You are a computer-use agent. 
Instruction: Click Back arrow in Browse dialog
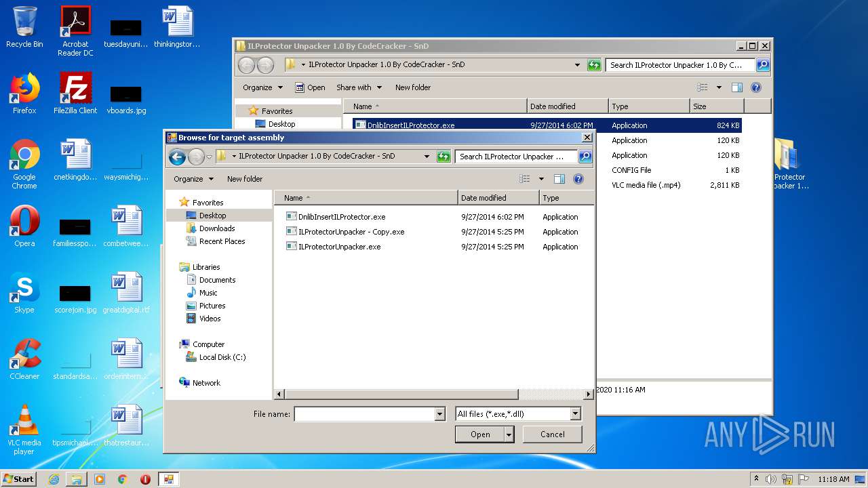(178, 157)
